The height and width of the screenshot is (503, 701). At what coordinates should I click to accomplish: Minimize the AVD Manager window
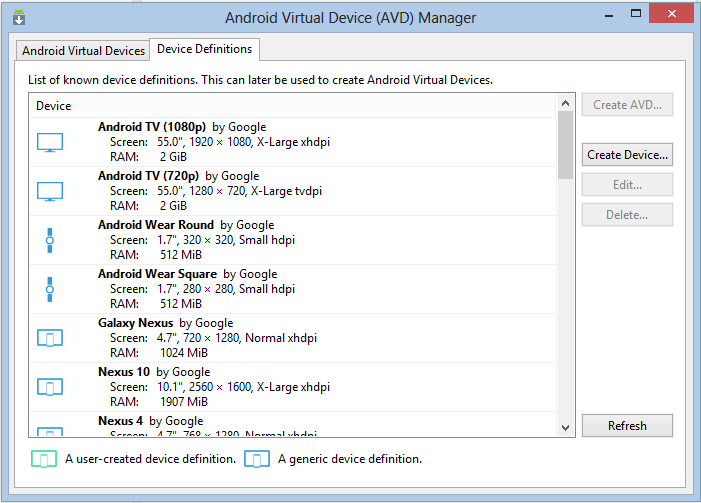click(609, 15)
